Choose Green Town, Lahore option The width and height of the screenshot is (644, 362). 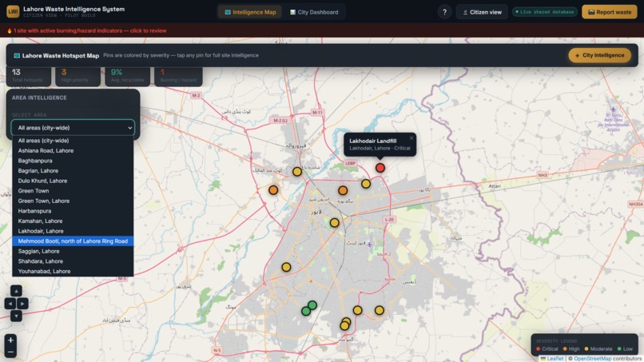point(73,201)
